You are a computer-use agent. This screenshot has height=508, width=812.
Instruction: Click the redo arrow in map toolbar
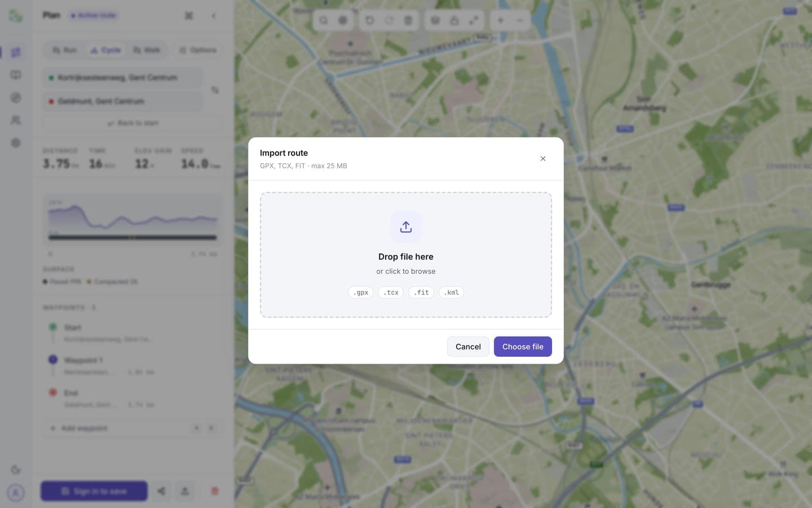click(x=389, y=20)
